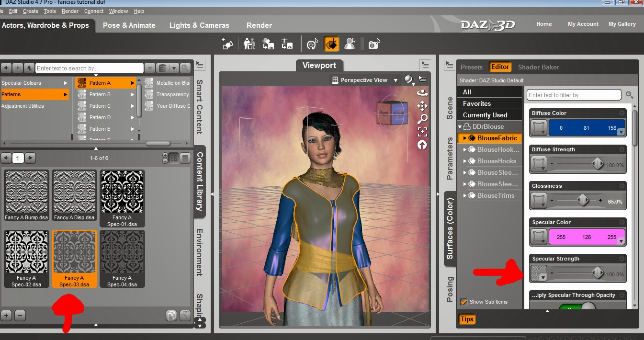The image size is (644, 340).
Task: Open Glossiness map dropdown button
Action: [x=539, y=201]
